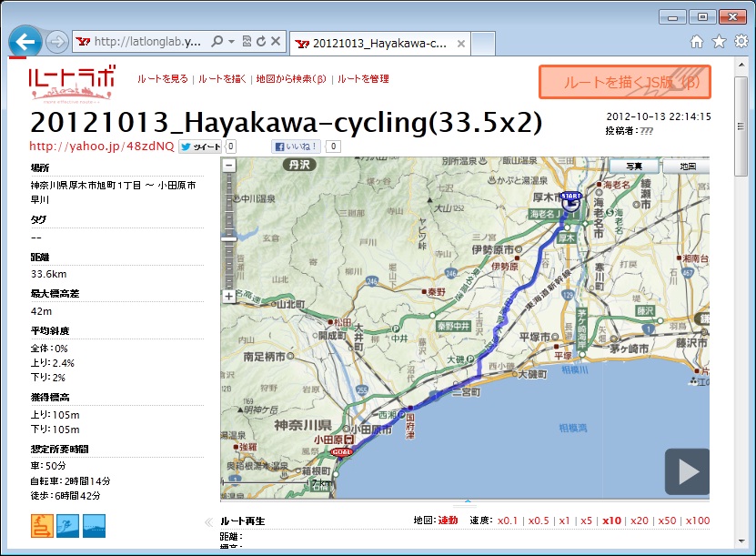The width and height of the screenshot is (756, 556).
Task: Click the orange ルートを描くJS版(β) button
Action: tap(625, 82)
